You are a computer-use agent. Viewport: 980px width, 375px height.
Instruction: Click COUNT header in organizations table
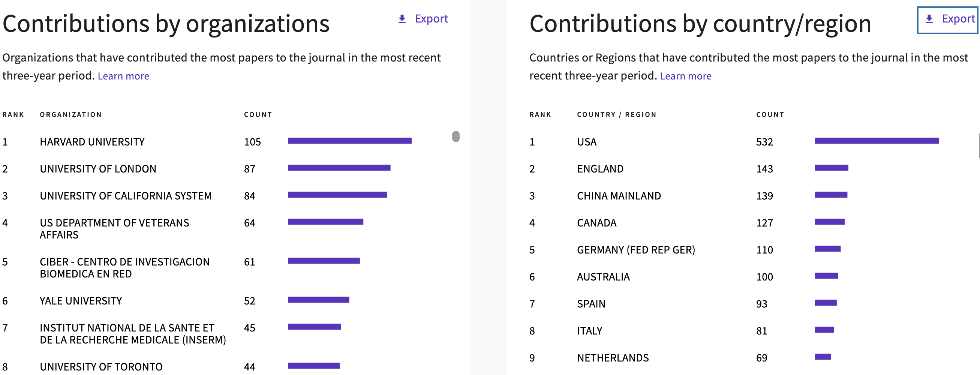point(258,115)
